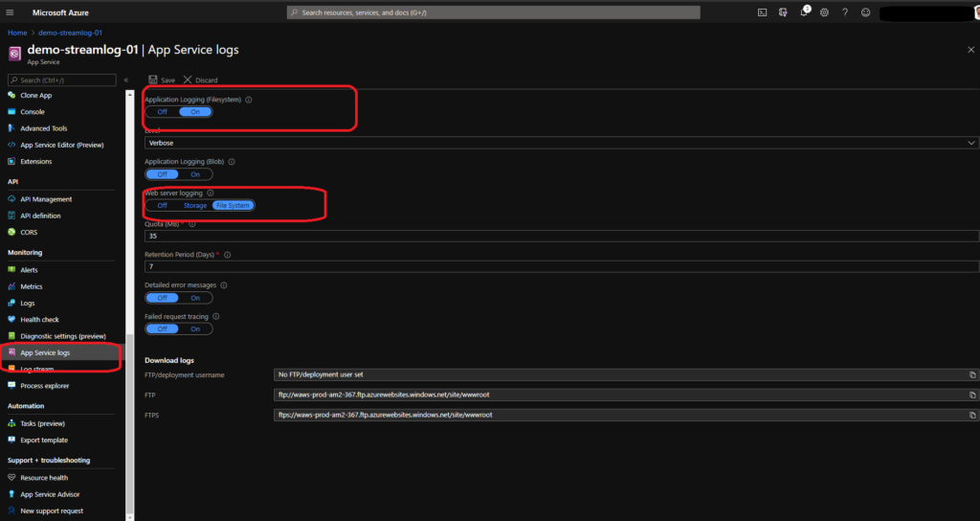Turn Failed request tracing On

click(x=195, y=329)
